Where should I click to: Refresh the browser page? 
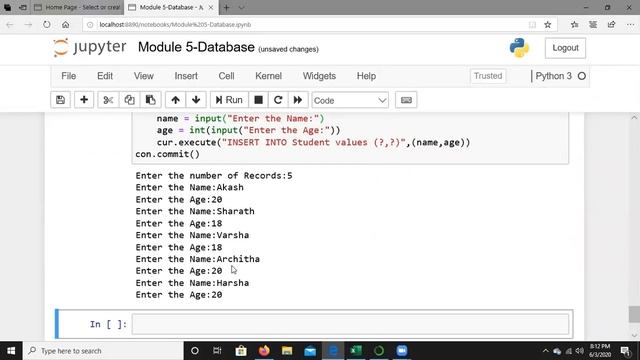(x=47, y=24)
